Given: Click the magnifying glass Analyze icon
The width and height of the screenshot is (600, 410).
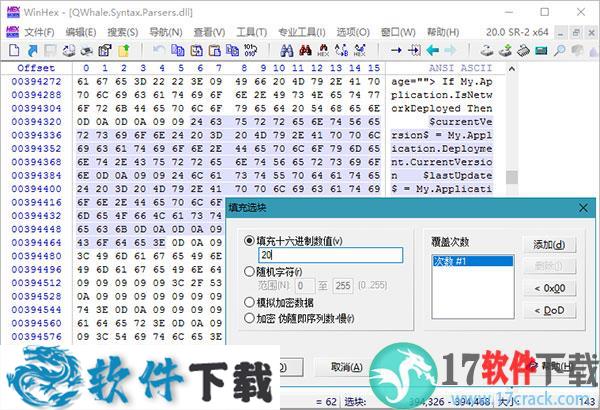Looking at the screenshot, I should 559,50.
